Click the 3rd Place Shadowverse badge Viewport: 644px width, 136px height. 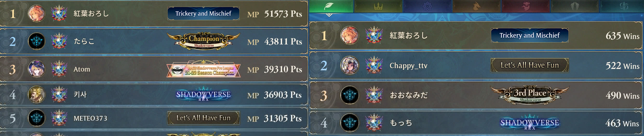530,95
